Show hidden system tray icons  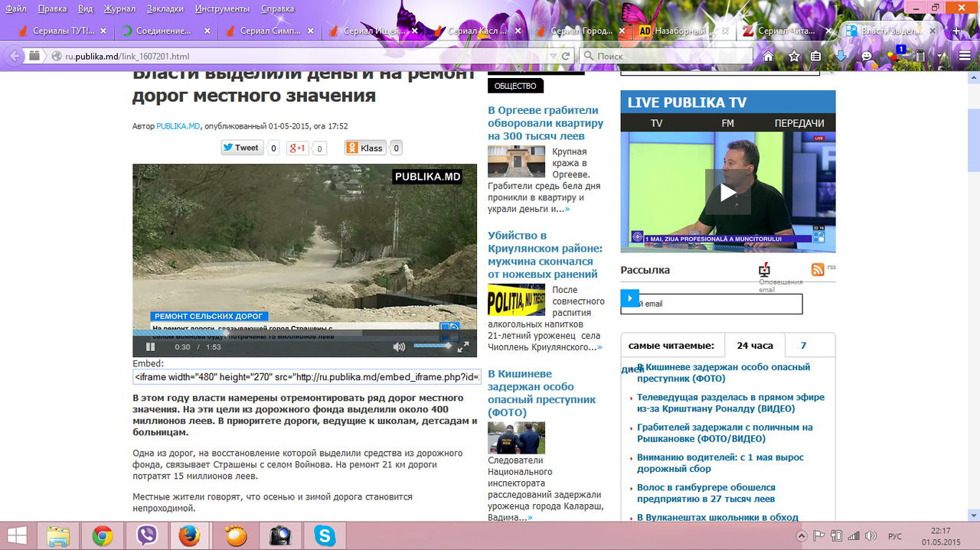pos(802,535)
